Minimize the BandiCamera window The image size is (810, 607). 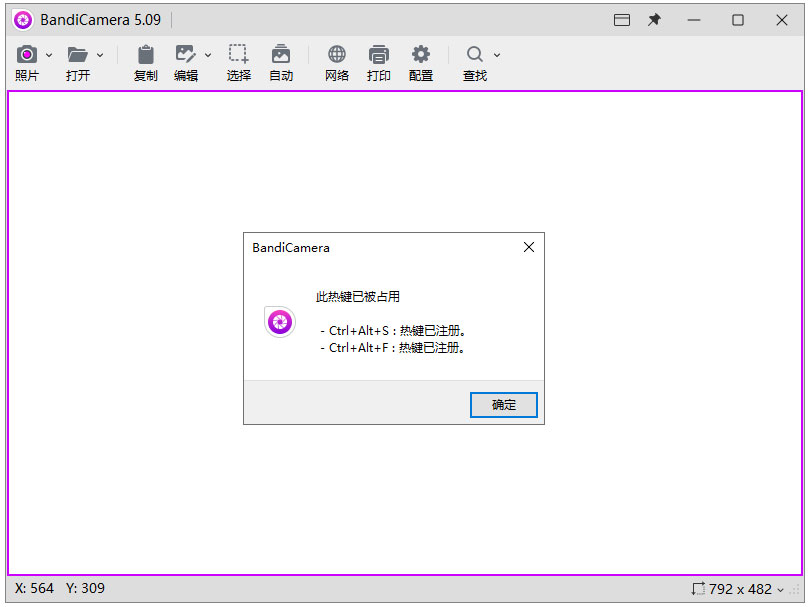694,20
